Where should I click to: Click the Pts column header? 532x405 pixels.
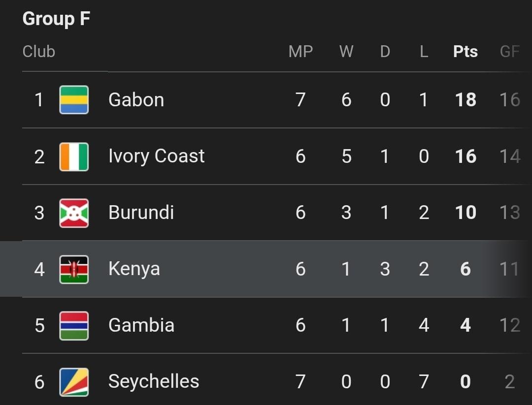coord(465,52)
